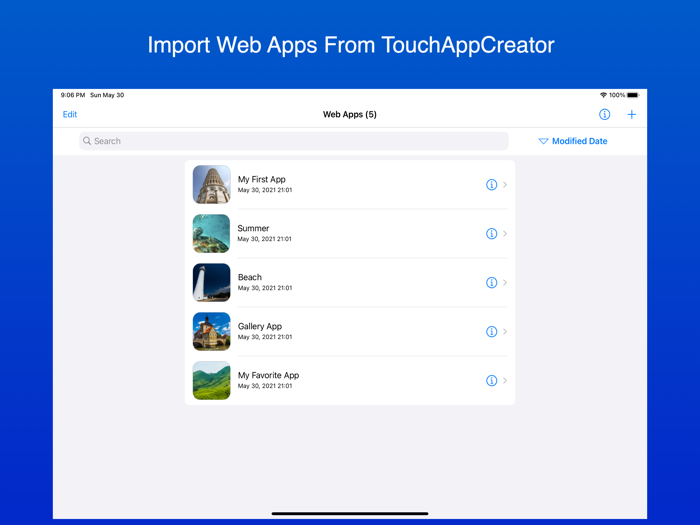Click the magnifying glass search icon

(x=87, y=141)
